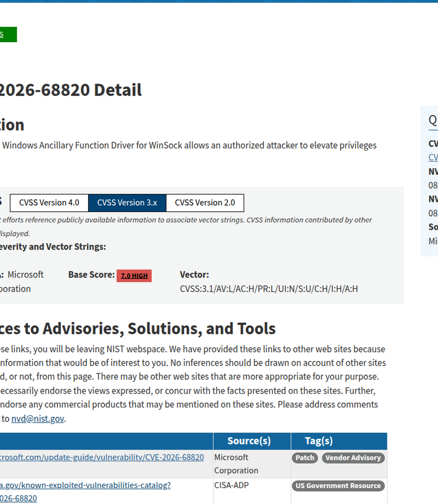Click the US Government Resource tag
The height and width of the screenshot is (504, 438).
(x=338, y=486)
